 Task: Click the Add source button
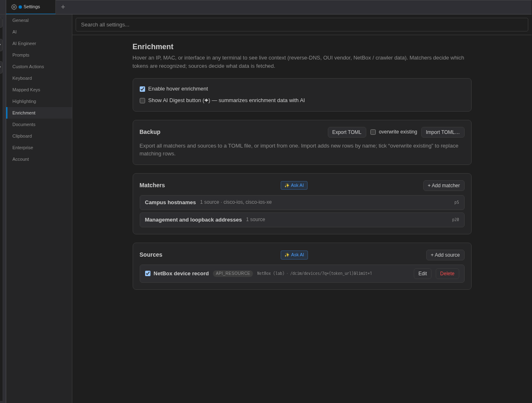click(445, 255)
